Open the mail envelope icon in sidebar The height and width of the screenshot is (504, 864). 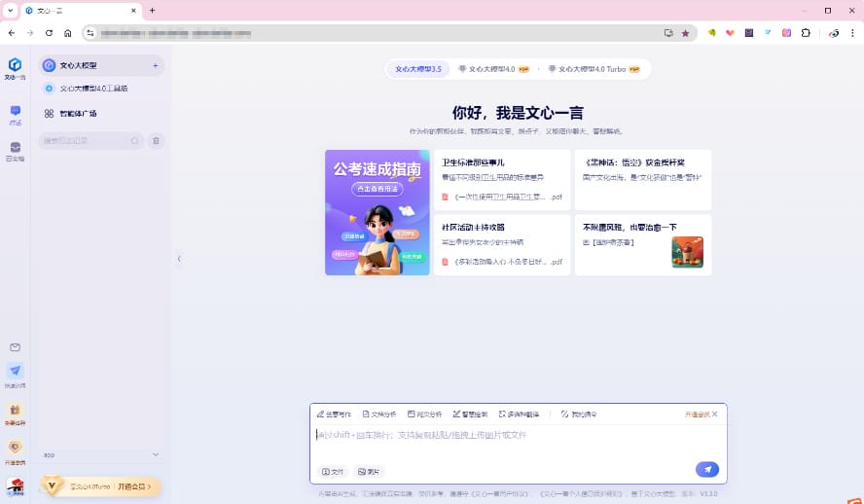click(15, 347)
